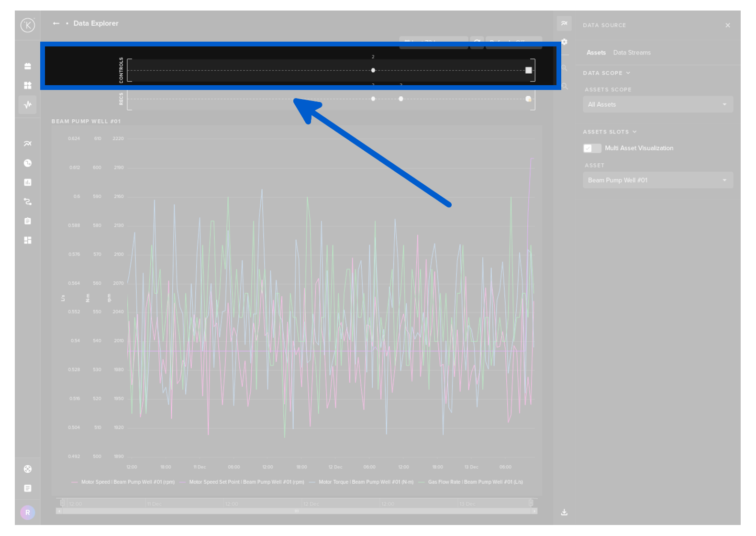This screenshot has height=536, width=756.
Task: Open the clipboard icon in left sidebar
Action: (x=28, y=221)
